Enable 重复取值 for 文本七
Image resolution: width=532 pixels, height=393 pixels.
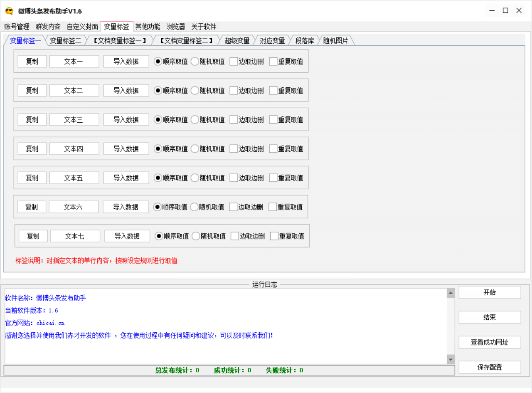point(287,236)
